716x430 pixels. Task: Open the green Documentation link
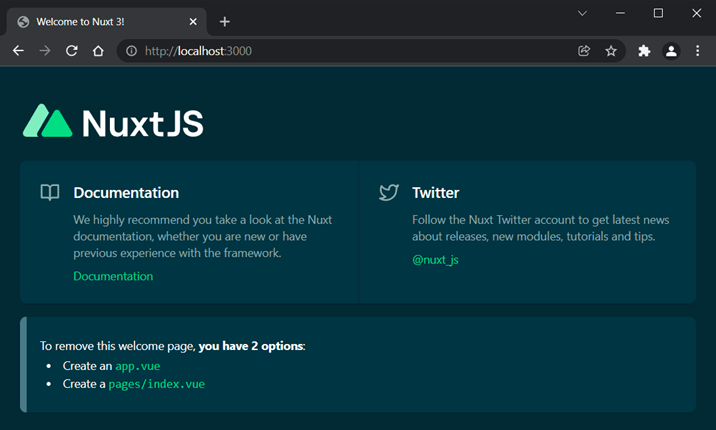pyautogui.click(x=113, y=276)
